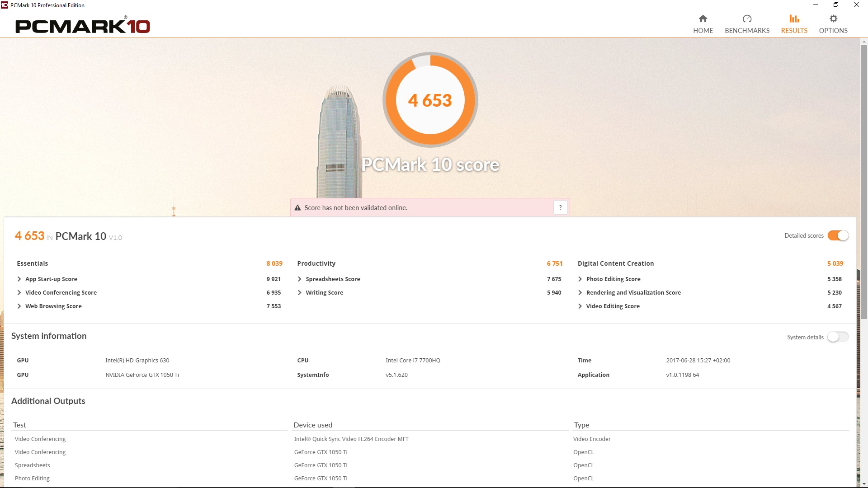This screenshot has height=488, width=868.
Task: Expand the Writing Score chevron
Action: 299,293
